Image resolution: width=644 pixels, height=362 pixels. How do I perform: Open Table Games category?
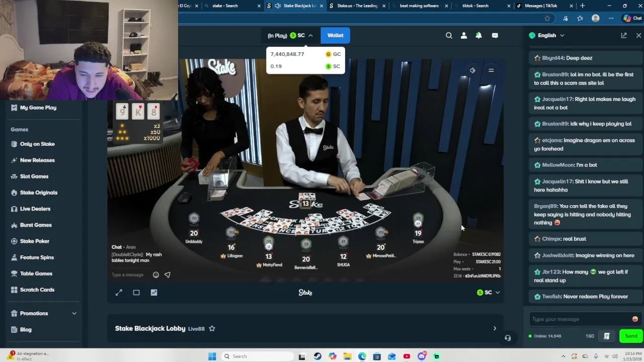[36, 274]
